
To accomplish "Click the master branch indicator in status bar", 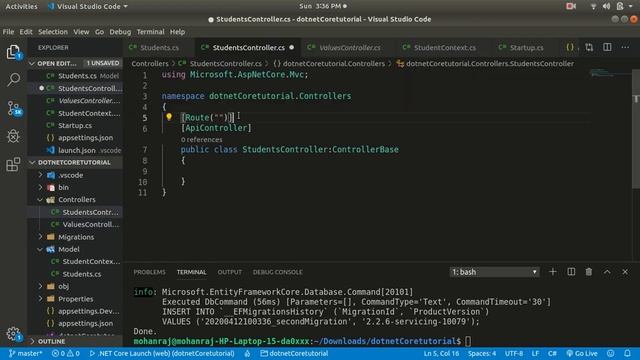I will click(x=25, y=353).
